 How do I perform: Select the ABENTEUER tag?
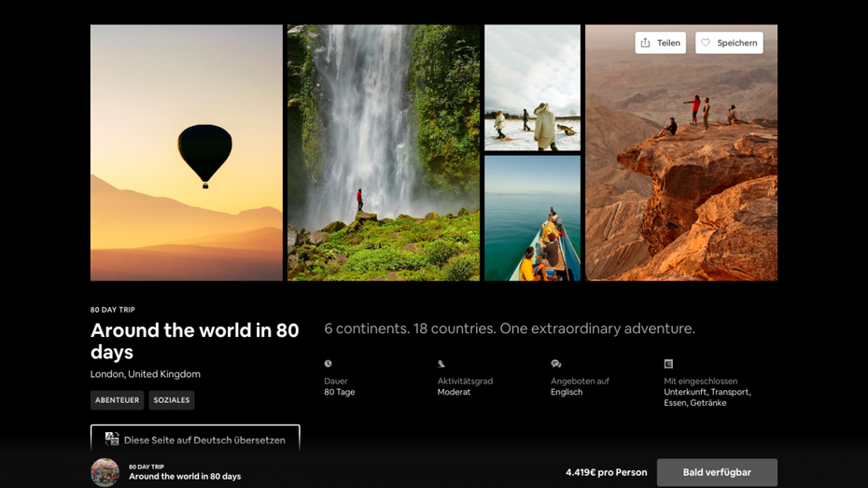(117, 400)
